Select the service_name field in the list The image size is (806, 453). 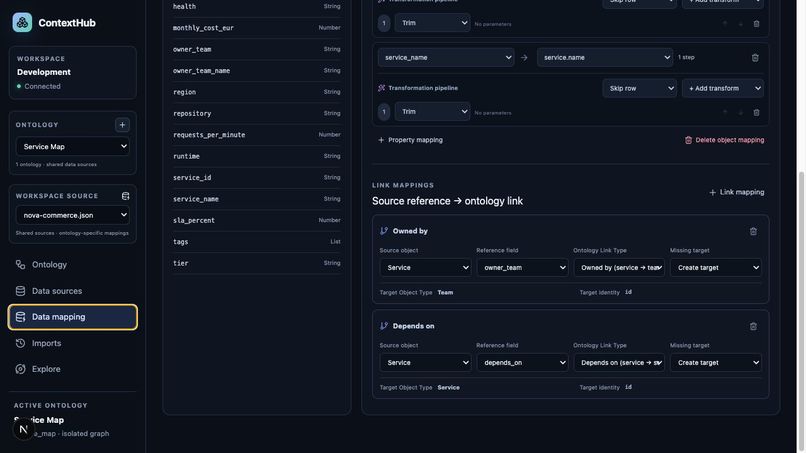[257, 199]
